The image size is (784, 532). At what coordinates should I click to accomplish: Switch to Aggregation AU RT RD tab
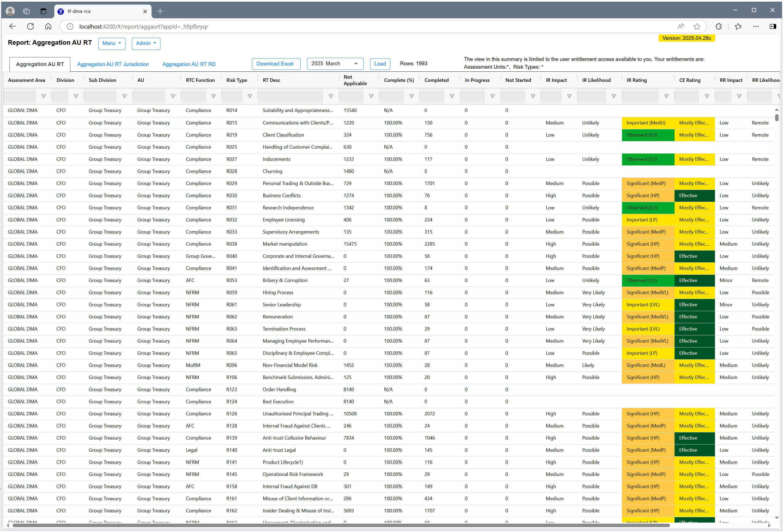[x=188, y=64]
